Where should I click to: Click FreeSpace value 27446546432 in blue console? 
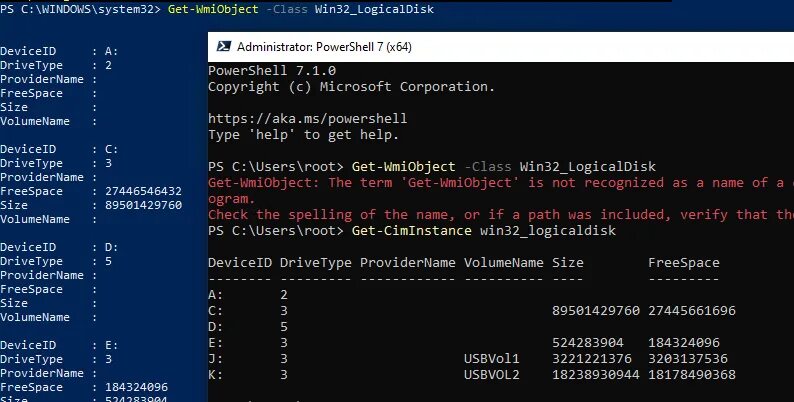143,191
